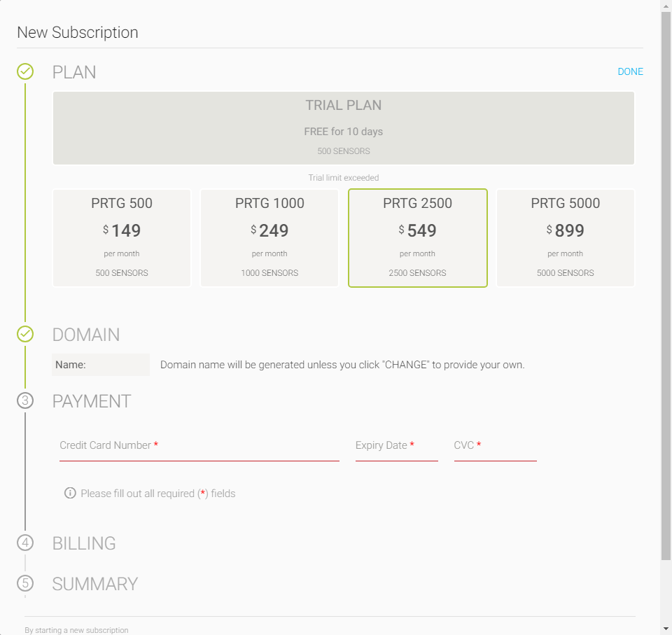This screenshot has height=635, width=672.
Task: Click the green checkmark icon beside DOMAIN
Action: coord(25,334)
